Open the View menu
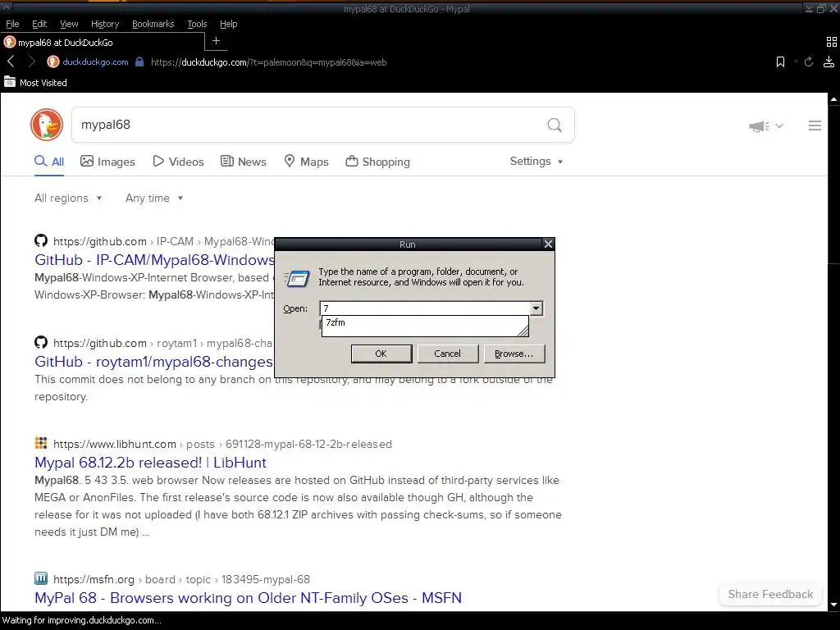This screenshot has height=630, width=840. pos(69,24)
